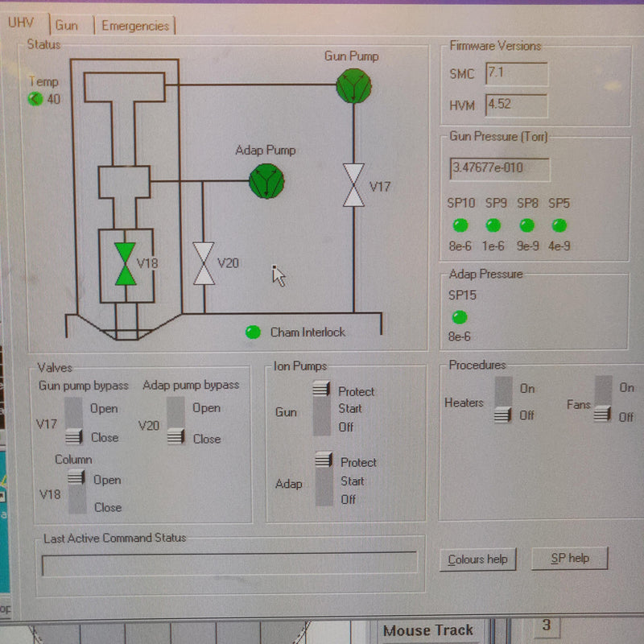644x644 pixels.
Task: Click the SP10 pressure indicator LED
Action: point(461,225)
